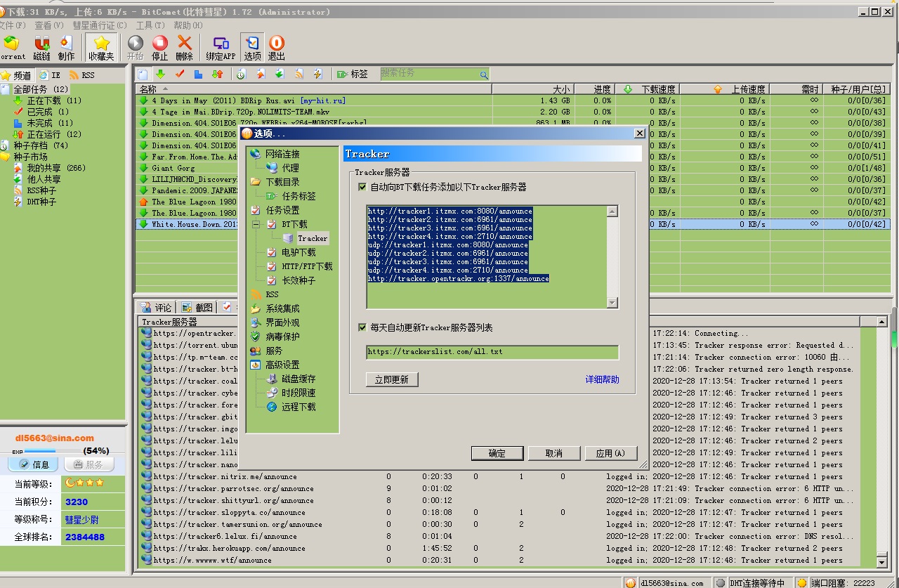Screen dimensions: 899x588
Task: Click the tracker update URL input field
Action: point(492,352)
